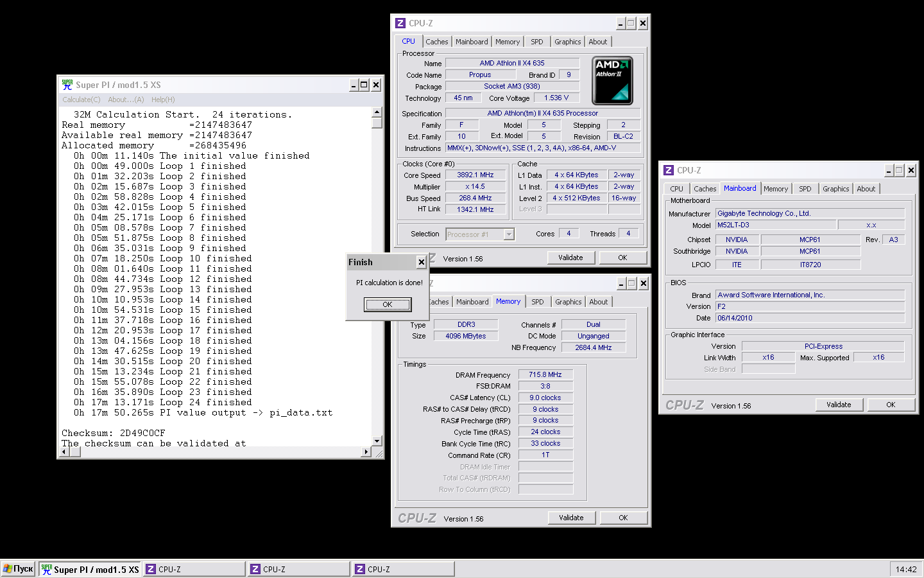Click the DRAM Frequency value 715.8 MHz
This screenshot has height=578, width=924.
pyautogui.click(x=545, y=374)
